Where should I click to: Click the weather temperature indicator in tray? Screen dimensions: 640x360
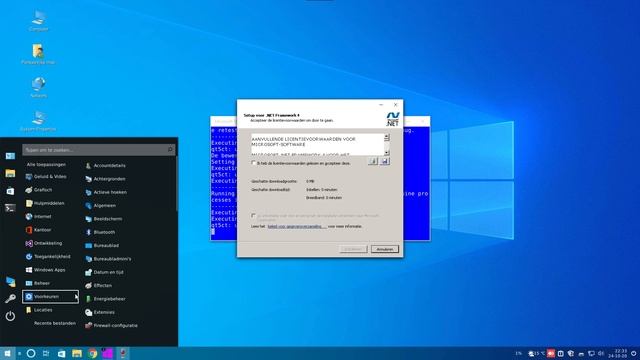[537, 353]
